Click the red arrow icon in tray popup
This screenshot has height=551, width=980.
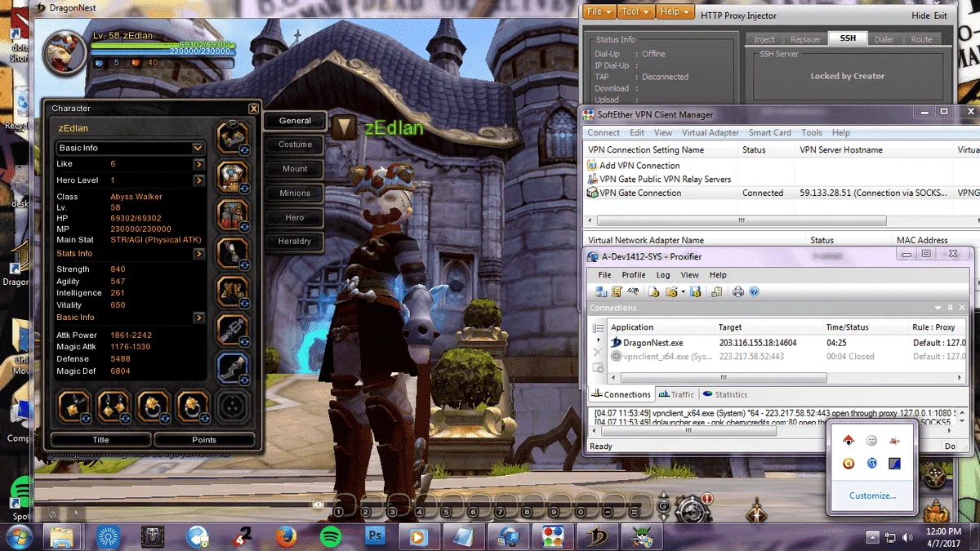849,440
